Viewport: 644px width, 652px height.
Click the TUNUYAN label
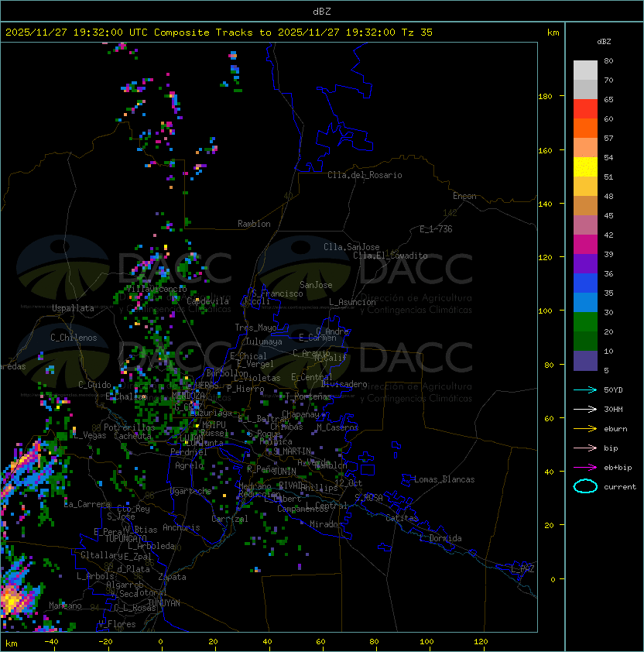click(x=164, y=603)
